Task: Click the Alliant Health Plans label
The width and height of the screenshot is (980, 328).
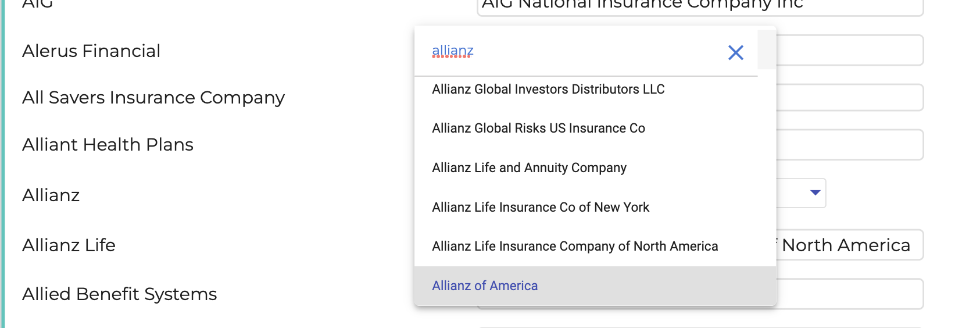Action: coord(108,145)
